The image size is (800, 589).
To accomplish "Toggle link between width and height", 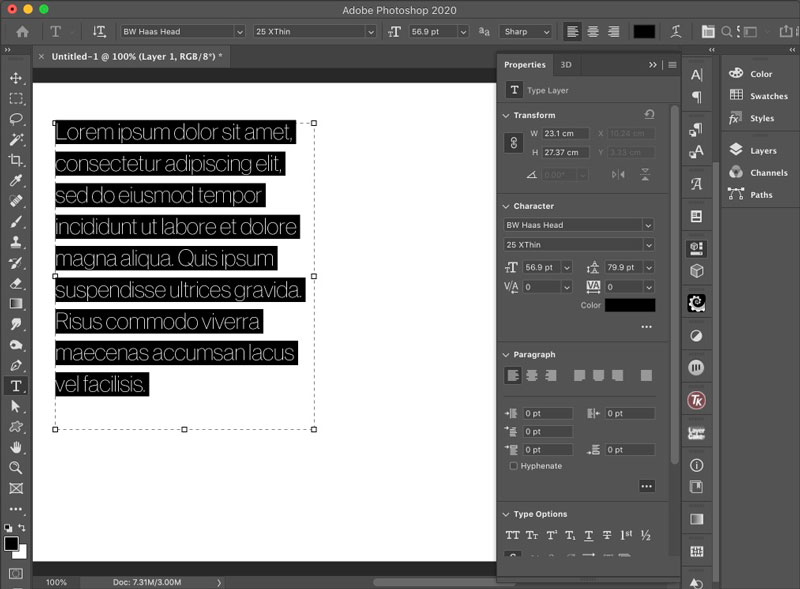I will (x=516, y=143).
